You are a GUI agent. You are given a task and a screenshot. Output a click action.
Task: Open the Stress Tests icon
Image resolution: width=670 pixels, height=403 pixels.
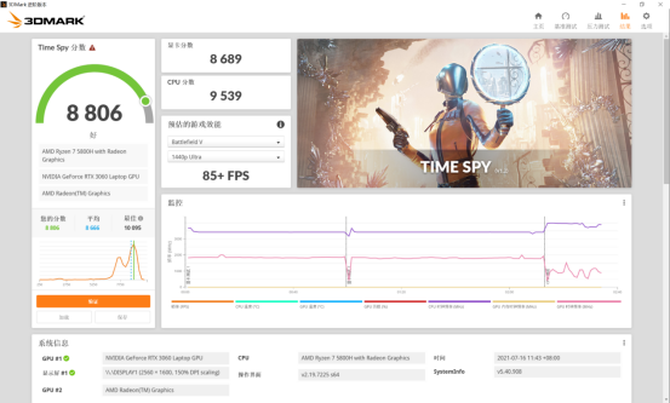598,16
